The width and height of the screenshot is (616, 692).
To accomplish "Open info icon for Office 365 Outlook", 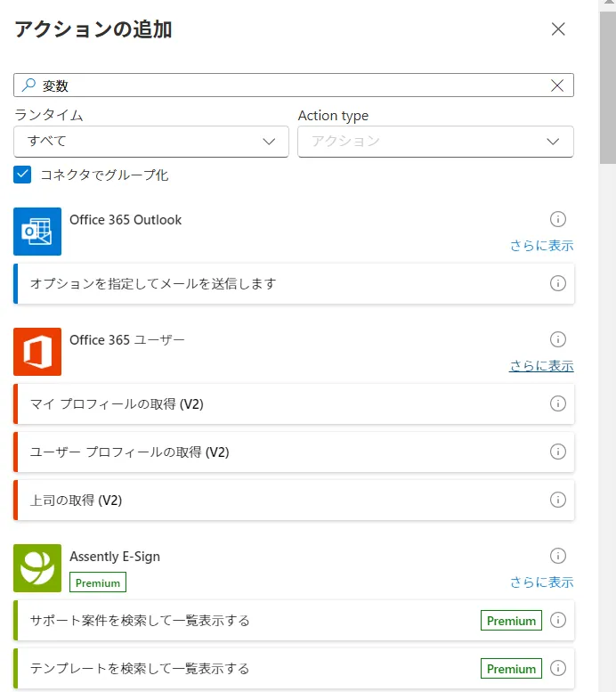I will [x=558, y=219].
